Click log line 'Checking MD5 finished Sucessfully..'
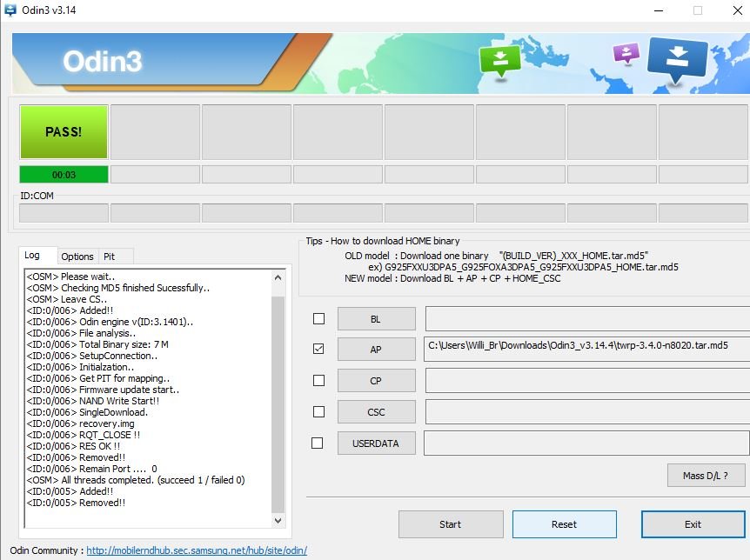The height and width of the screenshot is (560, 750). pyautogui.click(x=118, y=288)
